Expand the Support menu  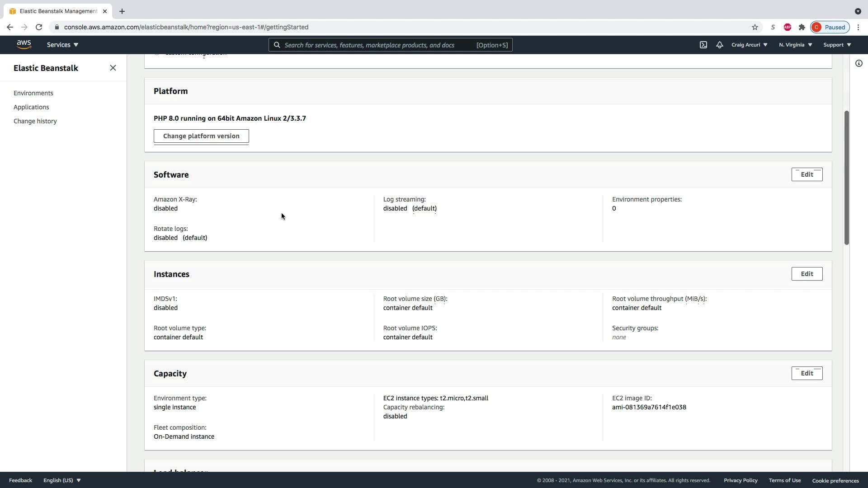pyautogui.click(x=837, y=45)
